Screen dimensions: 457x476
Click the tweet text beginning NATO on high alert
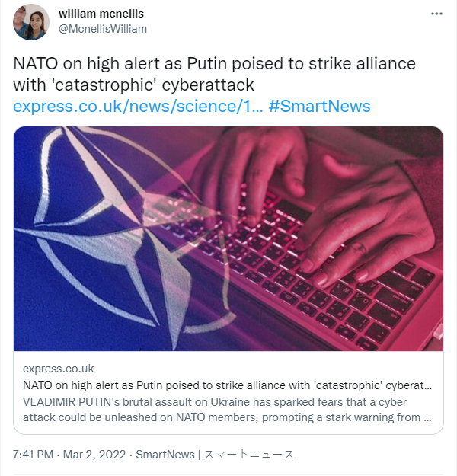point(213,62)
